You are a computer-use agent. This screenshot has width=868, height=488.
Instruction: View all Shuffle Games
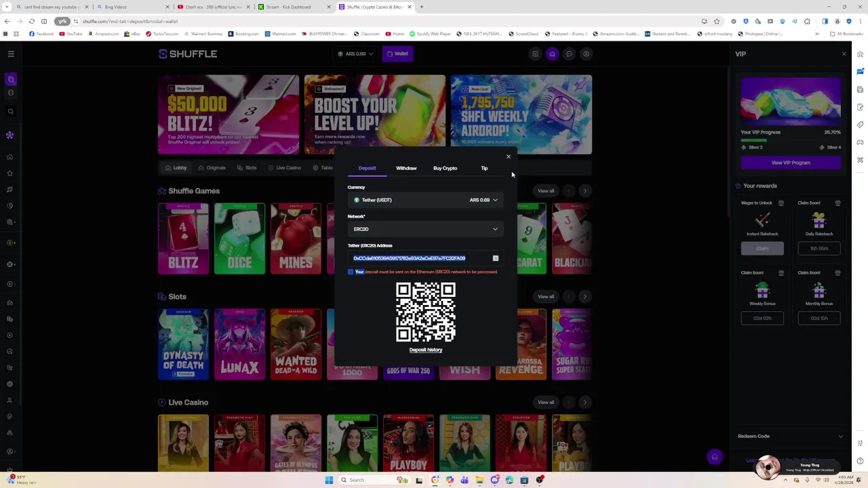pyautogui.click(x=545, y=190)
